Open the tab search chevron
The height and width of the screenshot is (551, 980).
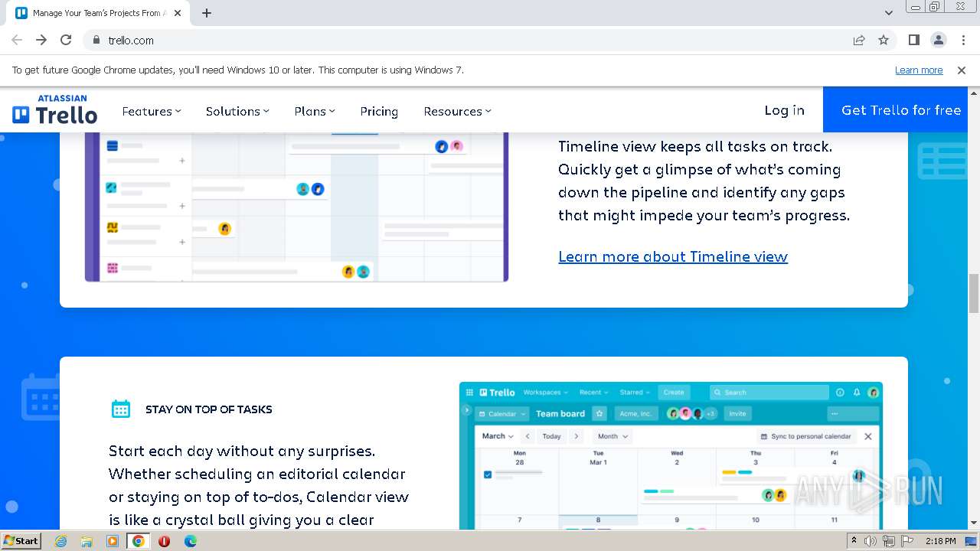tap(888, 13)
